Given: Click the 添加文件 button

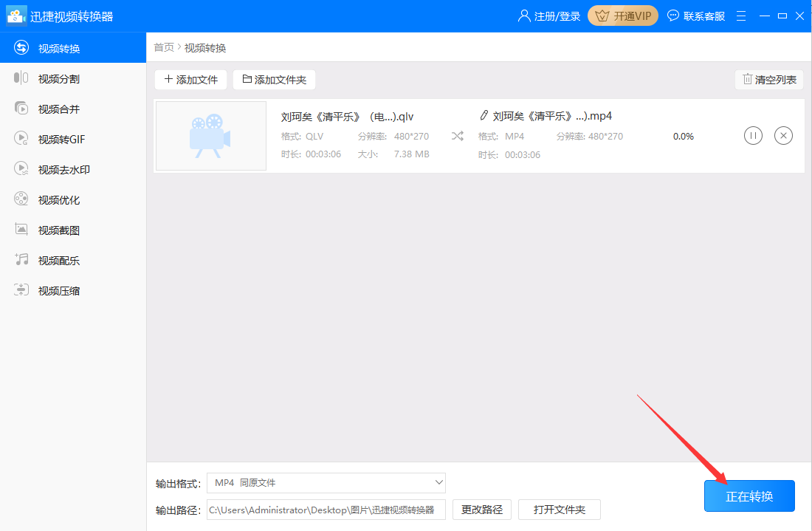Looking at the screenshot, I should pos(190,80).
